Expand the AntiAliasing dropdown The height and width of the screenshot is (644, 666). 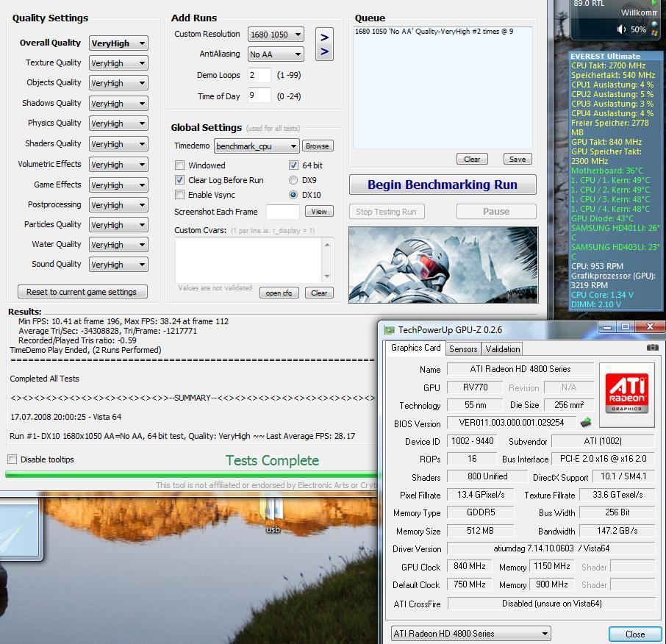coord(276,54)
